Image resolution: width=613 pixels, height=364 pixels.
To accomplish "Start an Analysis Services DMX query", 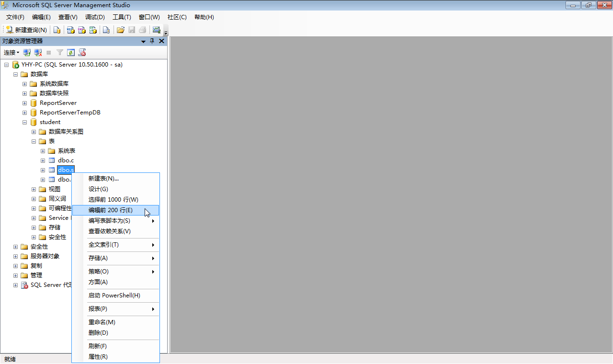I will [82, 30].
